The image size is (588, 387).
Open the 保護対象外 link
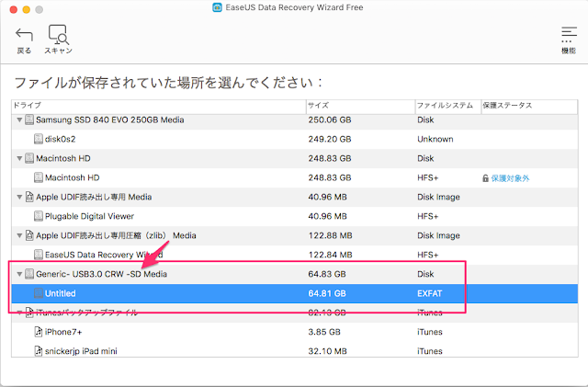coord(510,178)
